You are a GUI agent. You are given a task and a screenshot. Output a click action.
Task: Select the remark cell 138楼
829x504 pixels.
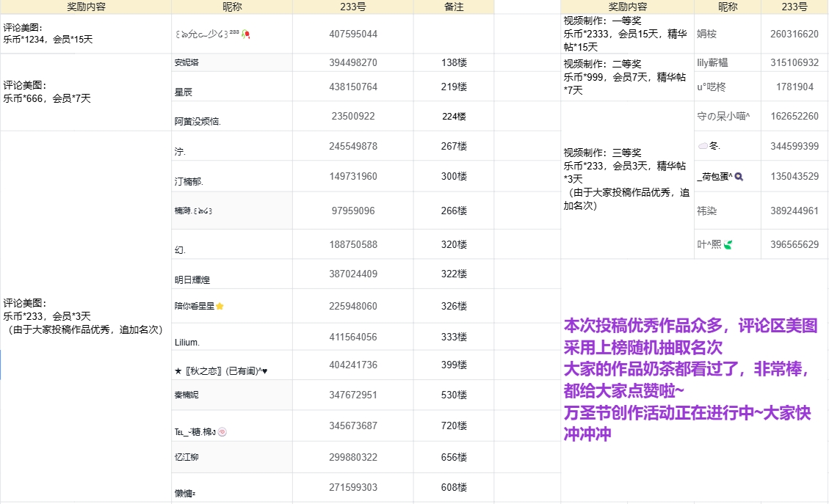click(x=454, y=62)
